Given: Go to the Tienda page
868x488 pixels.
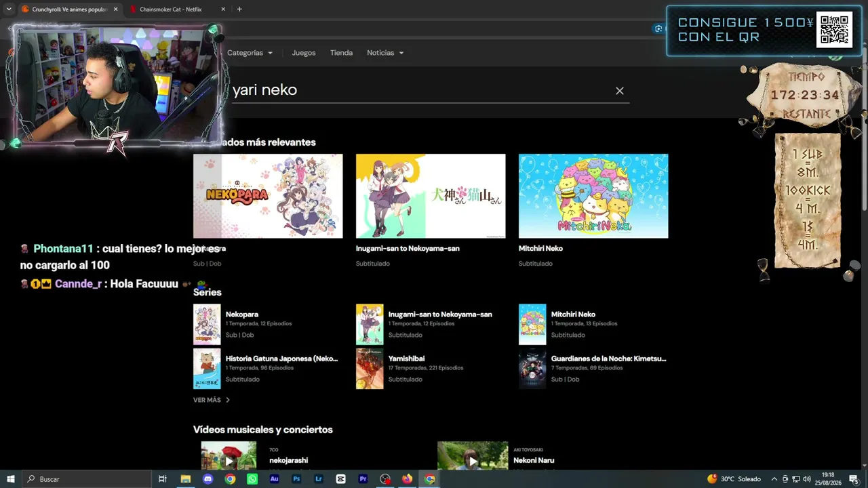Looking at the screenshot, I should (x=341, y=53).
